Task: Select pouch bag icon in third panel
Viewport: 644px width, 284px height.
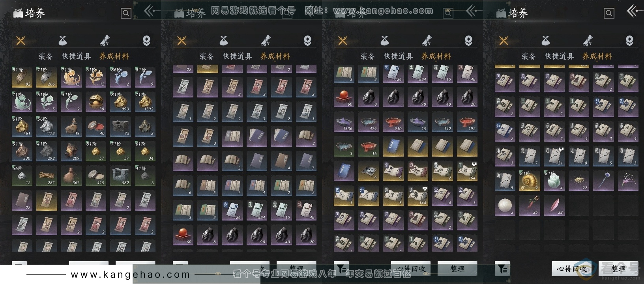Action: click(385, 40)
